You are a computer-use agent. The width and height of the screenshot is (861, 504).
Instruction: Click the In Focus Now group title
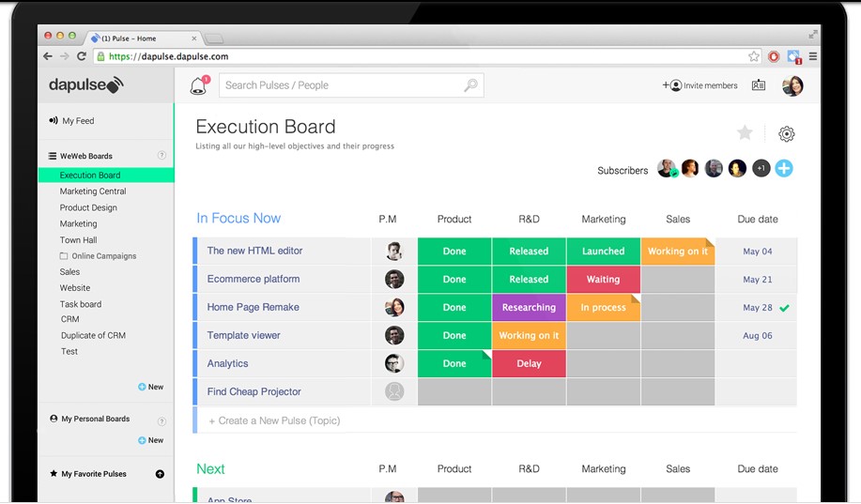pyautogui.click(x=238, y=218)
